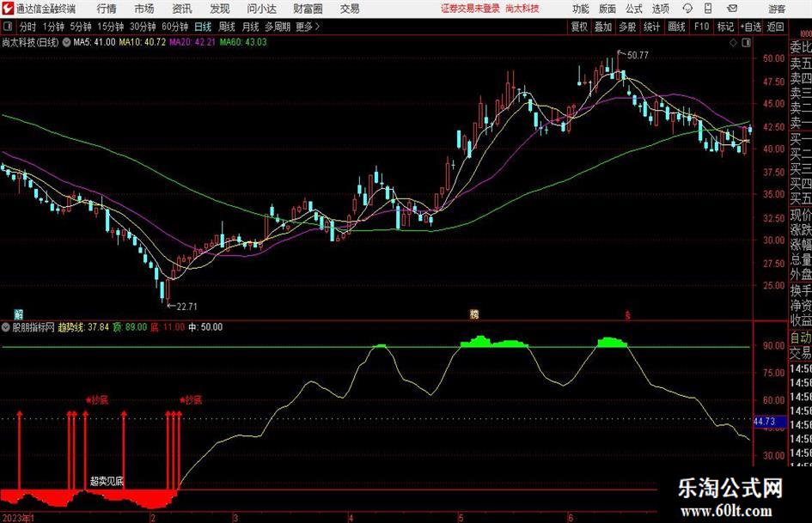The image size is (812, 523).
Task: Click the 多股 toolbar button
Action: 627,27
